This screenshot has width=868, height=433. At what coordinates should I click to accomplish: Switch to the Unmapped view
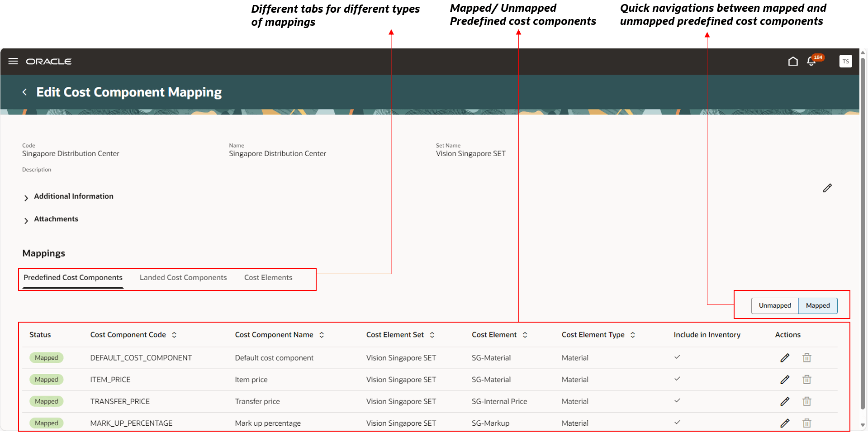pos(775,305)
